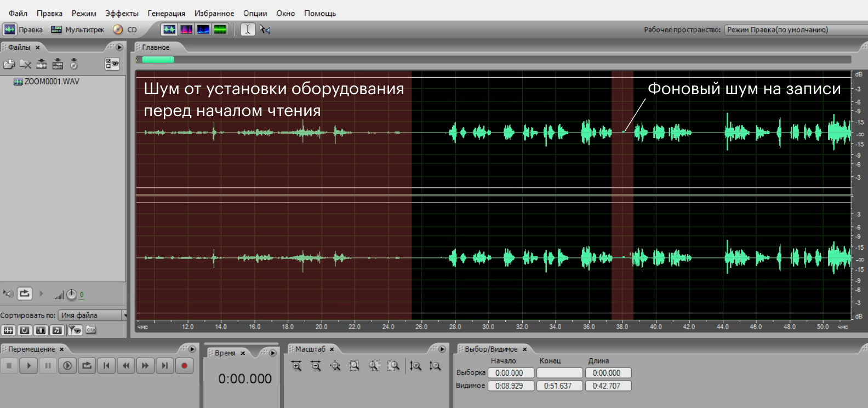Click import file icon in Файлы panel
Image resolution: width=868 pixels, height=408 pixels.
9,64
